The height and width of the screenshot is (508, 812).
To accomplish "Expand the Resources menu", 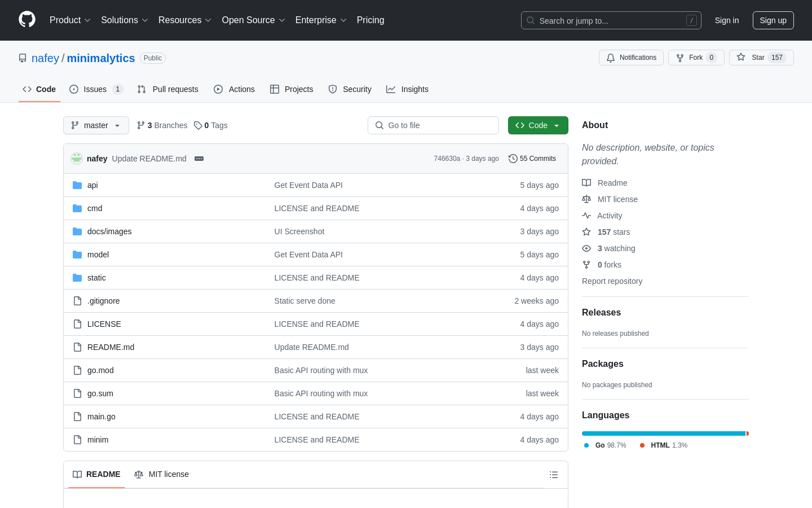I will coord(185,20).
